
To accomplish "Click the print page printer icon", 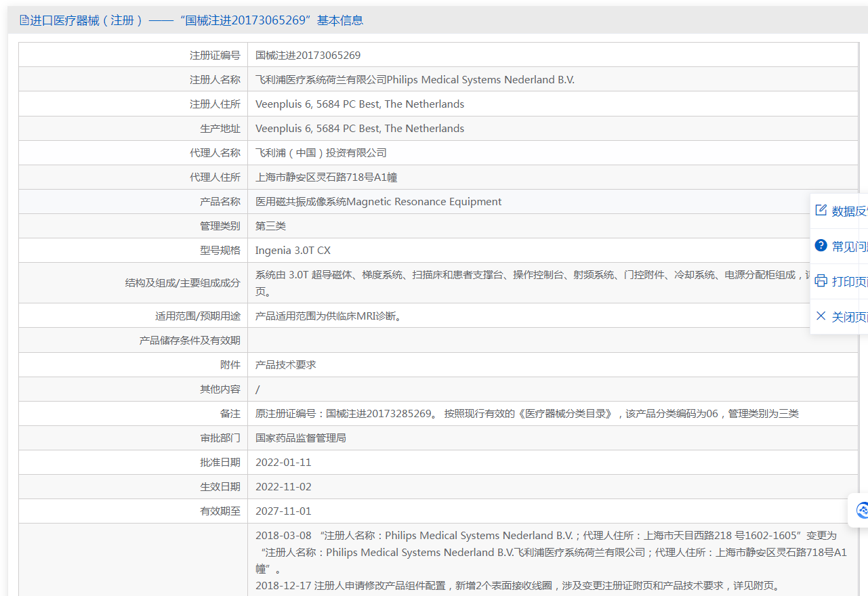I will point(821,280).
